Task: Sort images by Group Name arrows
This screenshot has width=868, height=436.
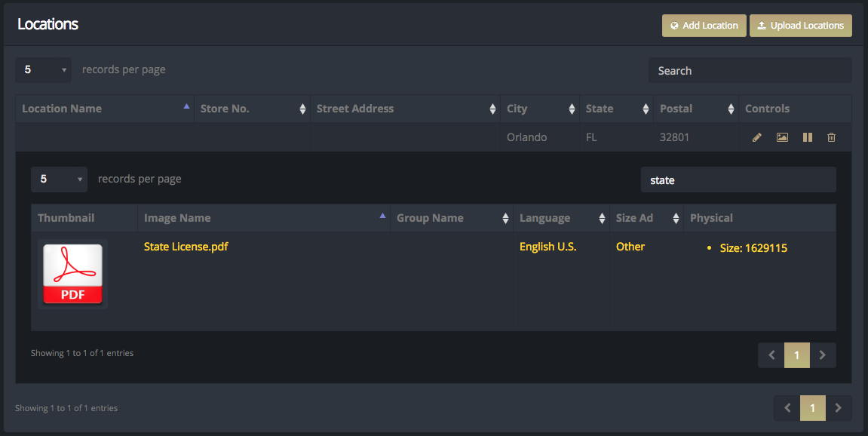Action: [x=505, y=218]
